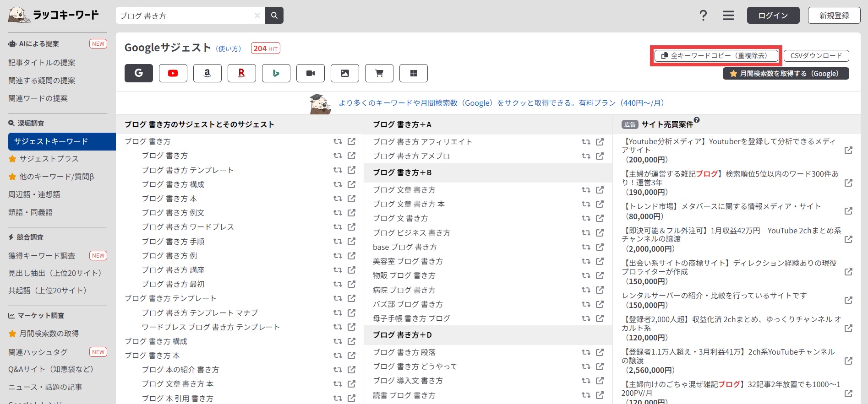868x404 pixels.
Task: Open the トレンド市場 メタバース ad link icon
Action: (x=848, y=211)
